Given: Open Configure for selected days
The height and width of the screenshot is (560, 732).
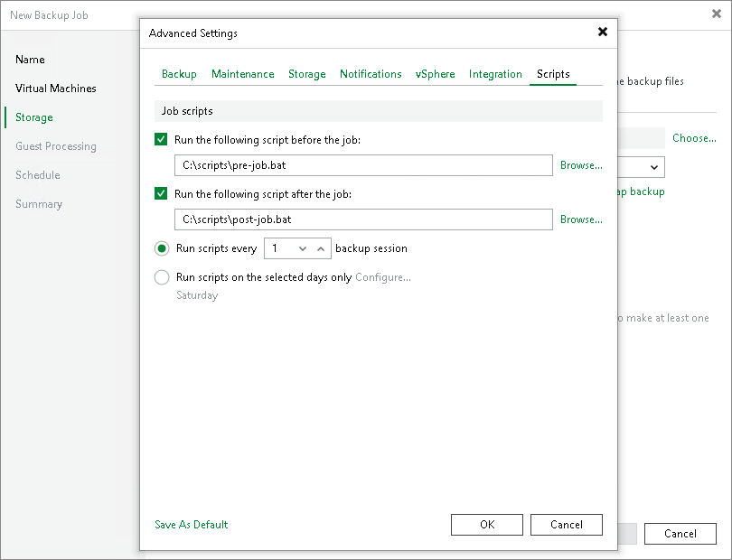Looking at the screenshot, I should click(383, 277).
